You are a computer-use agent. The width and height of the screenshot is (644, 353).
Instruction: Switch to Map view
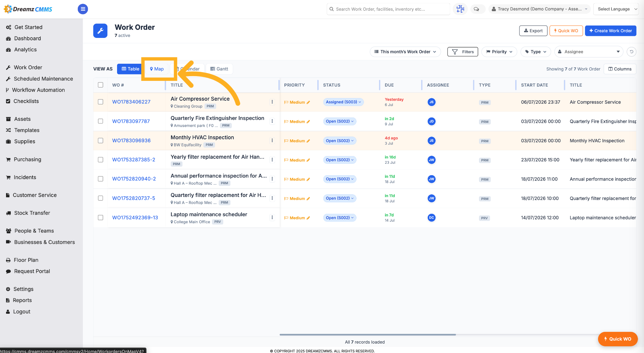tap(157, 69)
